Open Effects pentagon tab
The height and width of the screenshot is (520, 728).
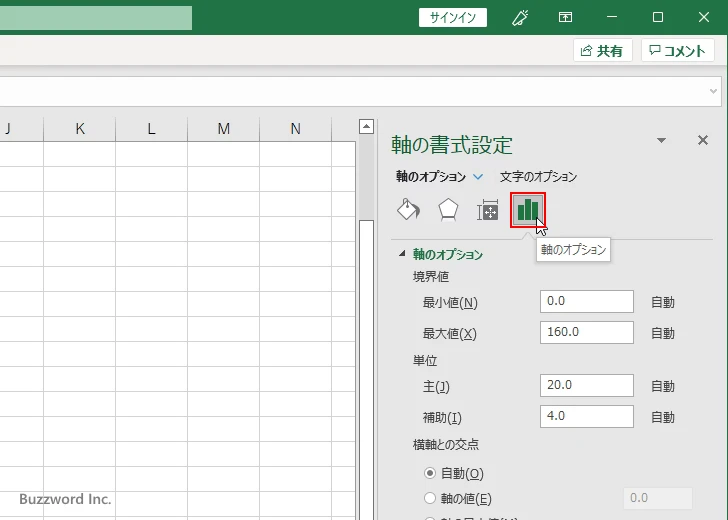tap(448, 210)
